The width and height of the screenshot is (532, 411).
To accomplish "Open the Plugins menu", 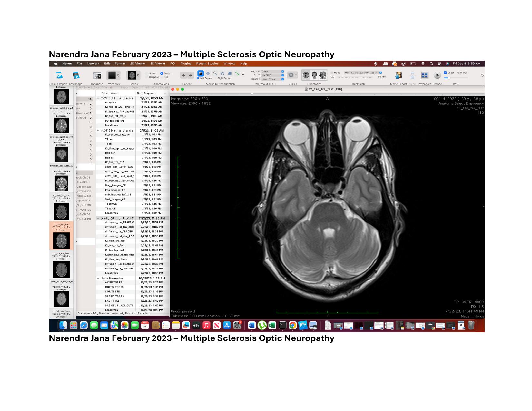I will pos(186,64).
